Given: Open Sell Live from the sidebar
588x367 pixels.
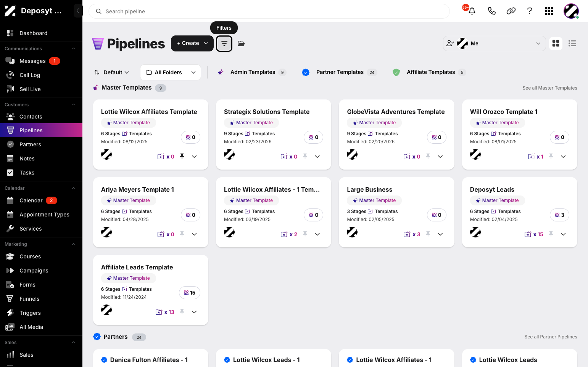Looking at the screenshot, I should click(x=41, y=89).
